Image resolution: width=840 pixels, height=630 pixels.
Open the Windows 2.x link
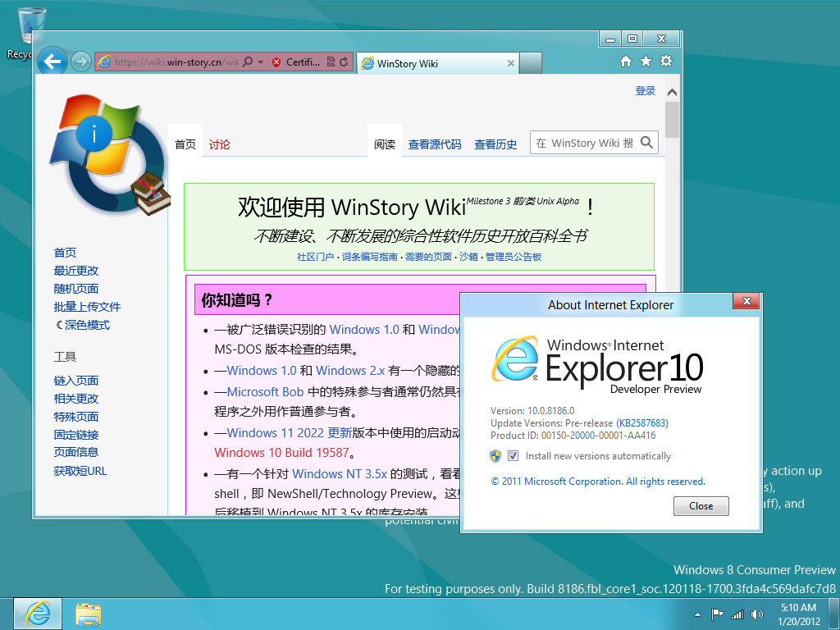[350, 371]
